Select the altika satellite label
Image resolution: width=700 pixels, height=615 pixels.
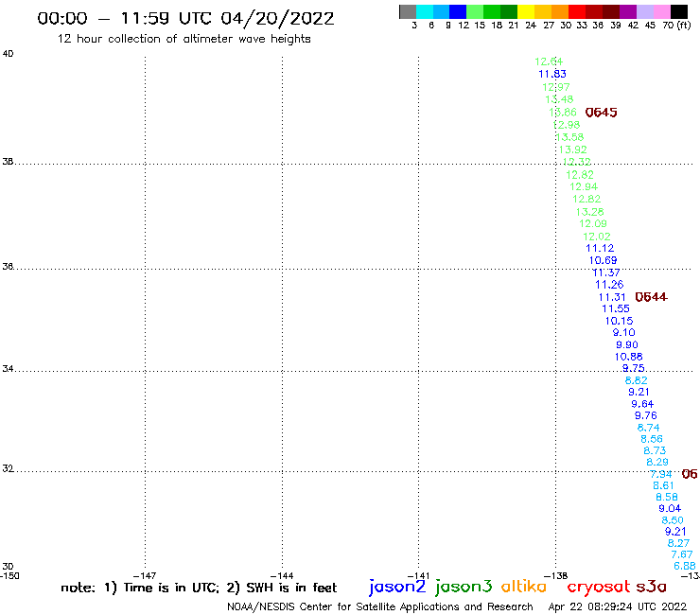coord(524,586)
